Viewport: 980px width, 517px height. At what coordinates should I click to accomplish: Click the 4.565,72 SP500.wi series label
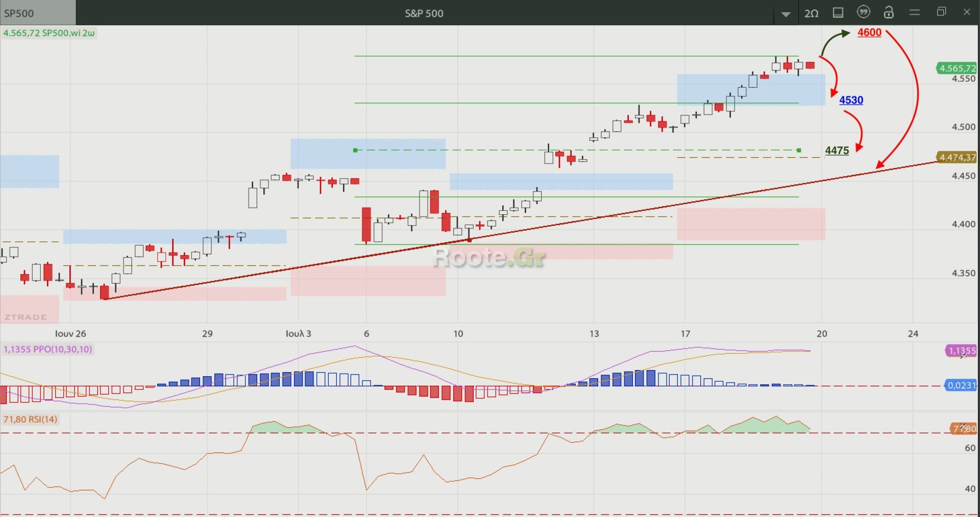point(49,33)
